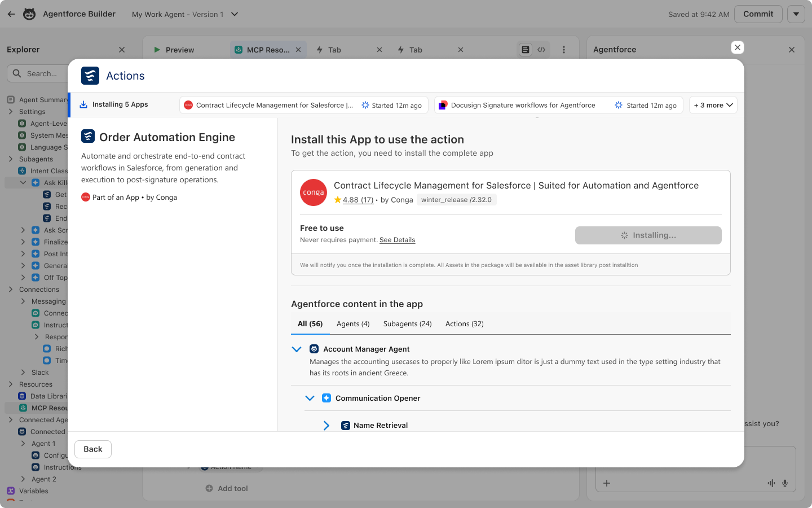Click Add tool below the modal
Image resolution: width=812 pixels, height=508 pixels.
click(227, 488)
